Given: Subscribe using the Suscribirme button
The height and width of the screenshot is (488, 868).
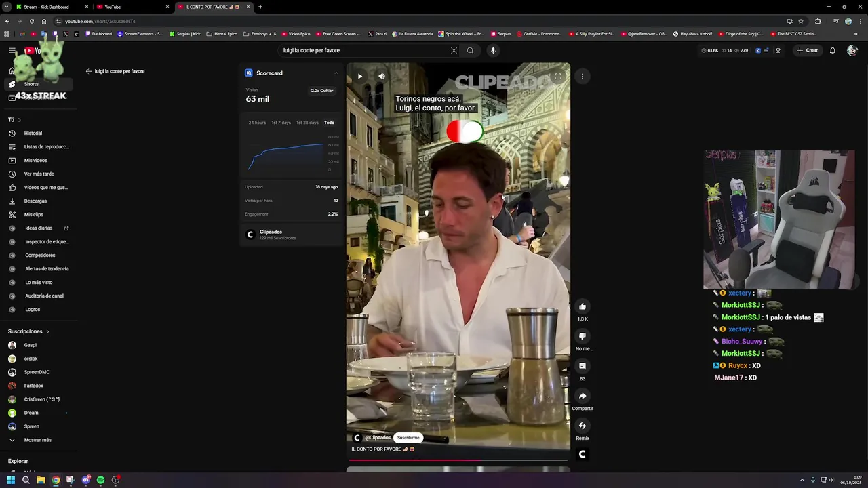Looking at the screenshot, I should coord(408,438).
